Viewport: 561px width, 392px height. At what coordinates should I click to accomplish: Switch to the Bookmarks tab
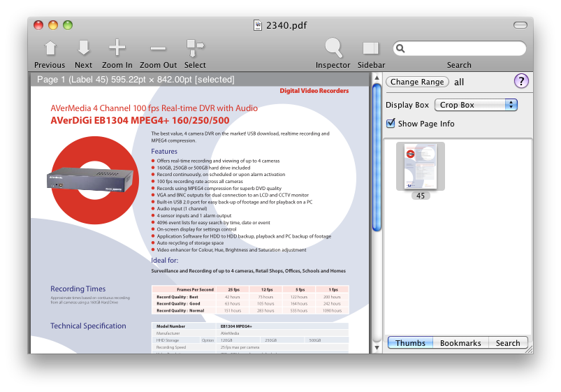[460, 343]
